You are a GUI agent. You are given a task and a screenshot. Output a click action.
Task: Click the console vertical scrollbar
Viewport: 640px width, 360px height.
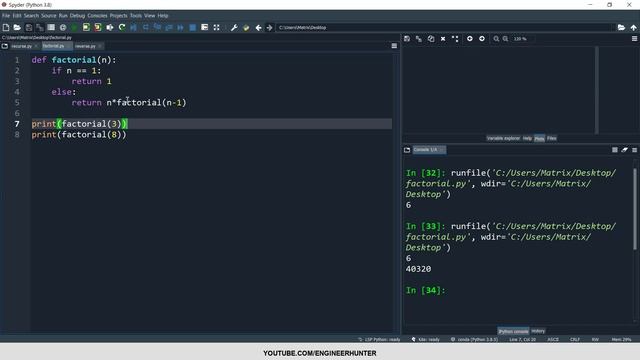click(x=635, y=208)
